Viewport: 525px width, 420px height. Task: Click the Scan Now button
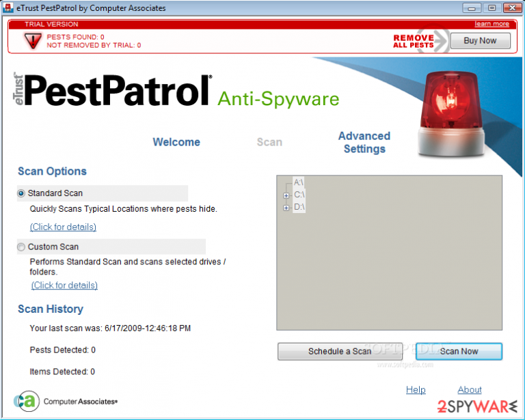coord(459,351)
